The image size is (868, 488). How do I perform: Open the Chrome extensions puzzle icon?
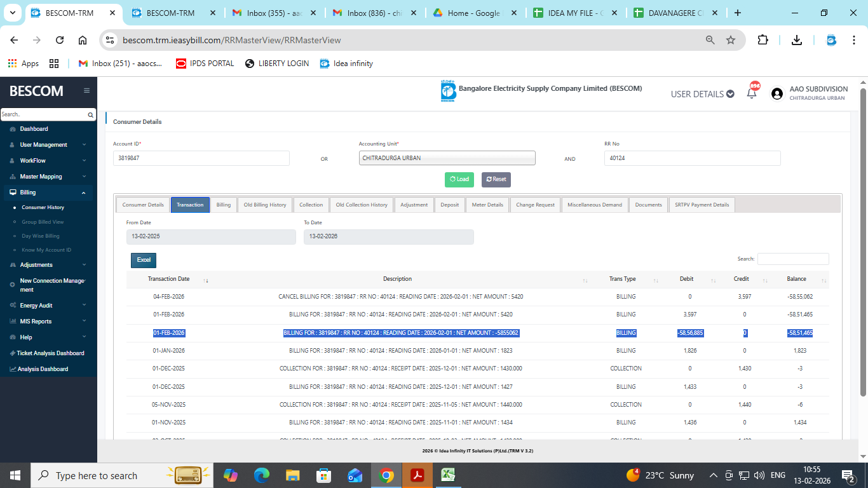pyautogui.click(x=763, y=40)
